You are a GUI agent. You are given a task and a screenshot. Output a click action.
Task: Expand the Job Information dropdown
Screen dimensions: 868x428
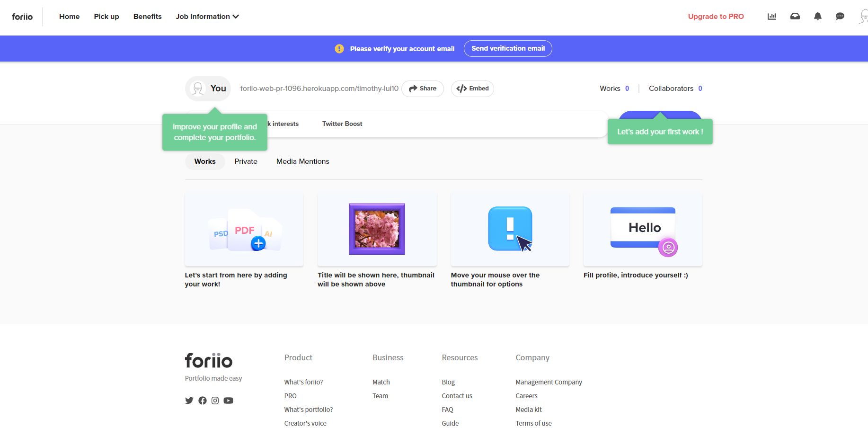207,17
